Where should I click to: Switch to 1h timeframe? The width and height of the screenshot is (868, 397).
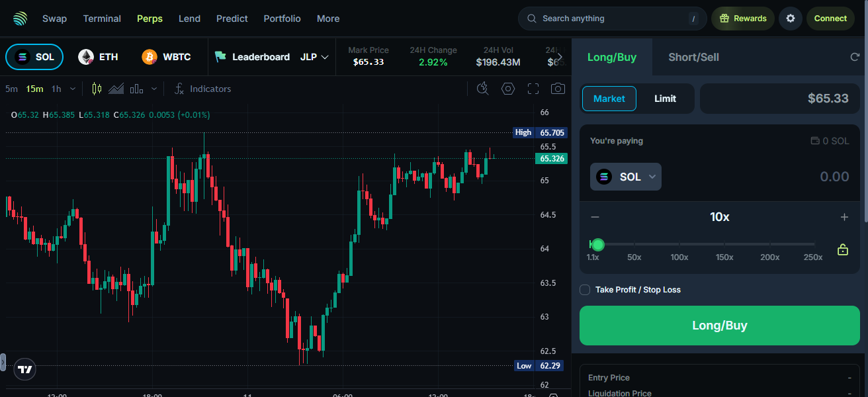(x=56, y=89)
